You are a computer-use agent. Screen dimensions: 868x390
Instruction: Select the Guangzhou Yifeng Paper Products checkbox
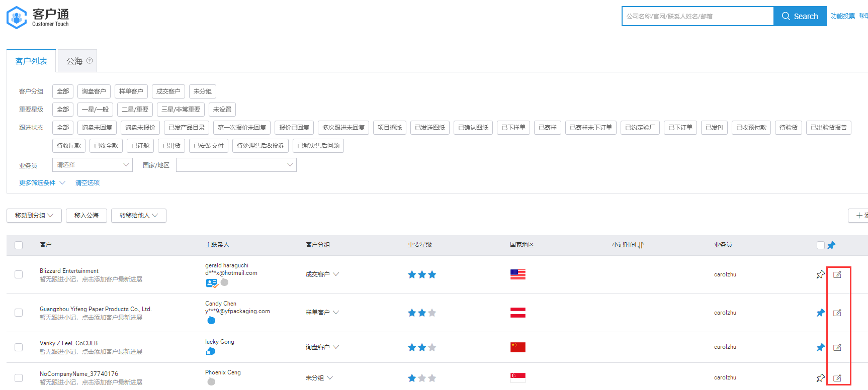19,313
